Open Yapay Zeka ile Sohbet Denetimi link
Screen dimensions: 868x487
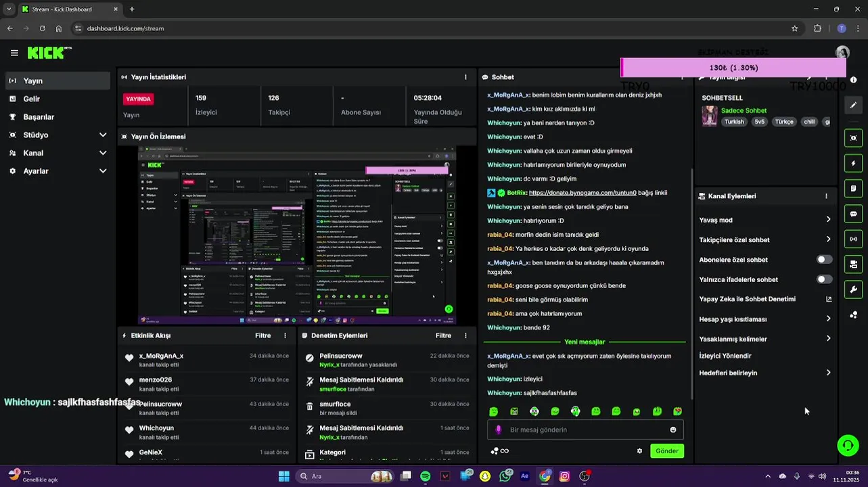click(x=765, y=299)
